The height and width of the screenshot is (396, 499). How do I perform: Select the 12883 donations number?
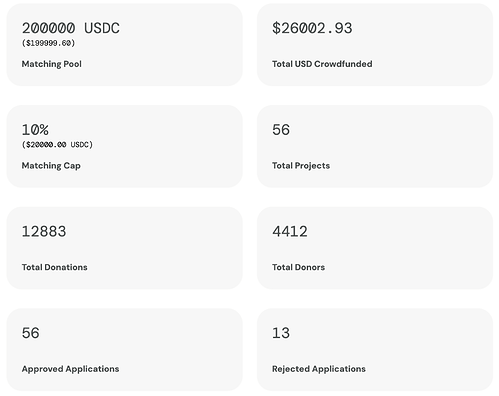[x=44, y=231]
